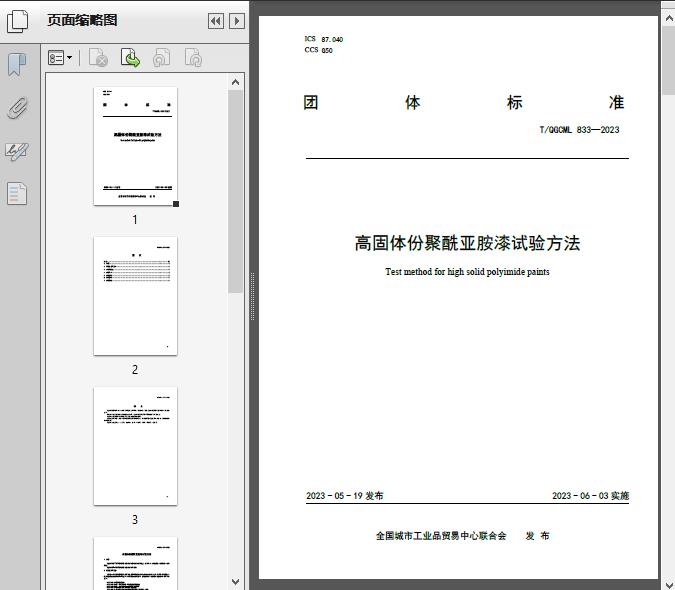Click the 2023-06-03 实施 date text
Screen dimensions: 675x590
pyautogui.click(x=591, y=496)
